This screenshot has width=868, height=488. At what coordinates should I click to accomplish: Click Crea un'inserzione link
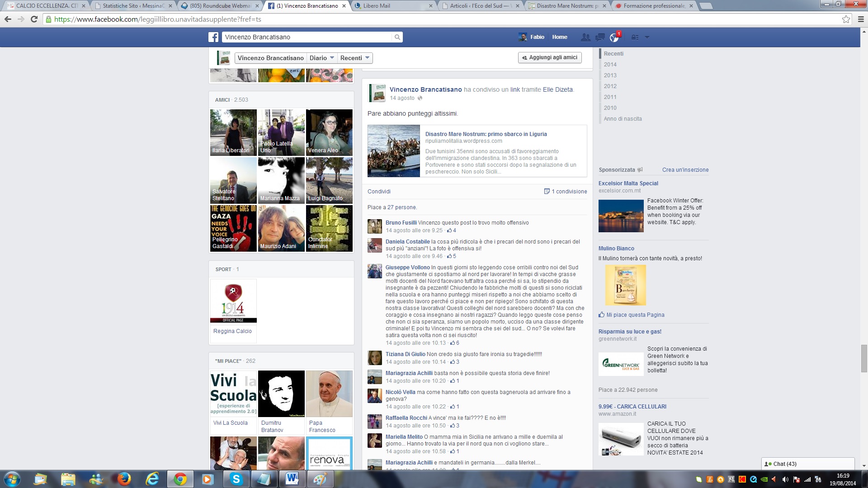point(685,170)
